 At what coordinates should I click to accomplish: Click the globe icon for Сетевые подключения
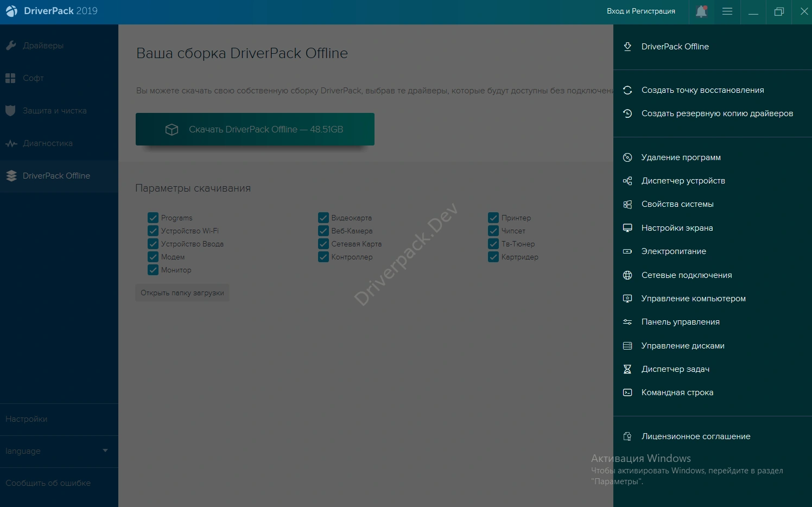(x=627, y=275)
